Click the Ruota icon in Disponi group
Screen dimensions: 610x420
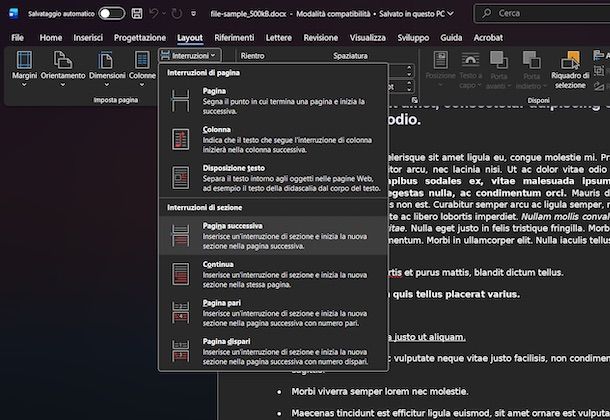(599, 86)
